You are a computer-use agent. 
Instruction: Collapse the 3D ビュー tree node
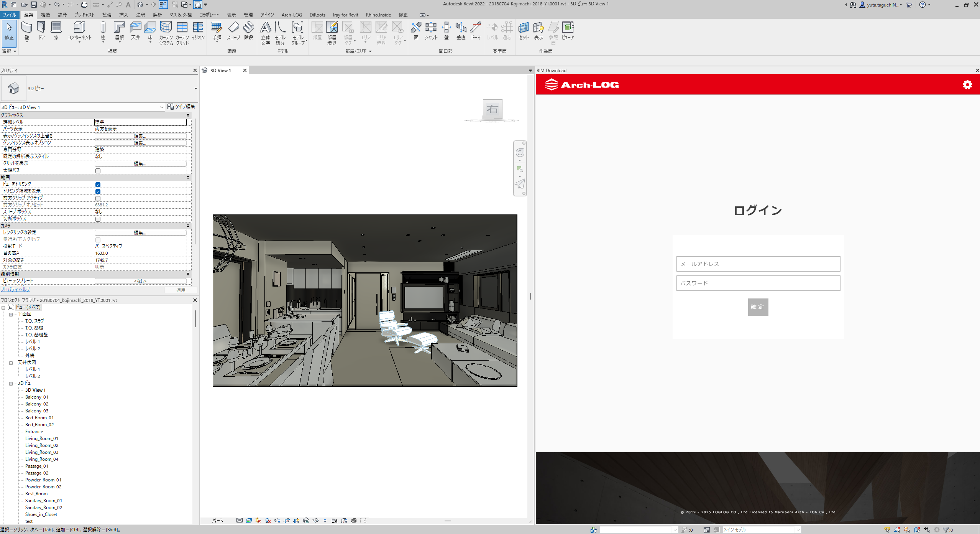[11, 383]
